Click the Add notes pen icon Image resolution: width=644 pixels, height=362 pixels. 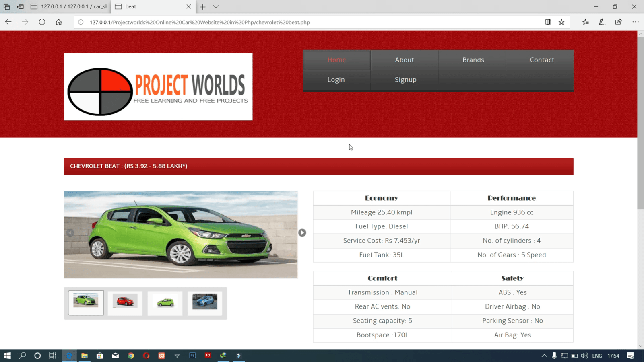coord(602,22)
